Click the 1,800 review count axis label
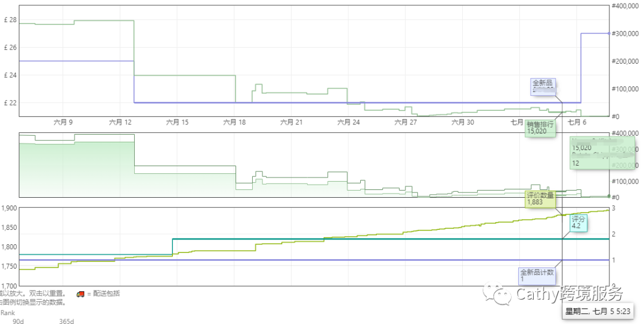644x324 pixels. pyautogui.click(x=8, y=247)
